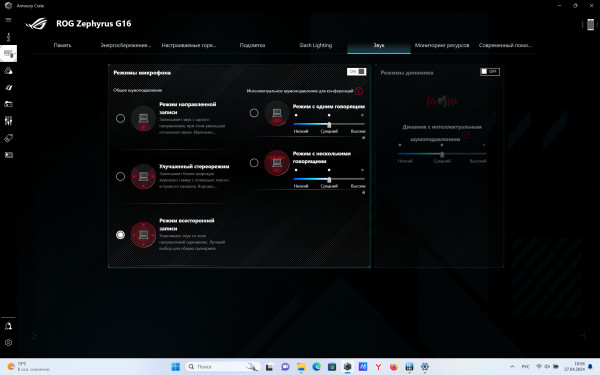600x375 pixels.
Task: Toggle microphone modes ON switch
Action: (x=356, y=72)
